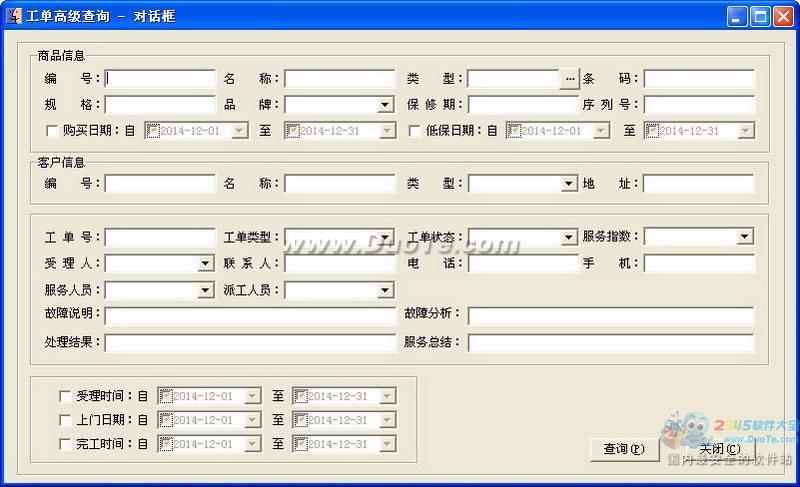This screenshot has height=487, width=800.
Task: Expand the 工单类型 dropdown
Action: [x=386, y=237]
